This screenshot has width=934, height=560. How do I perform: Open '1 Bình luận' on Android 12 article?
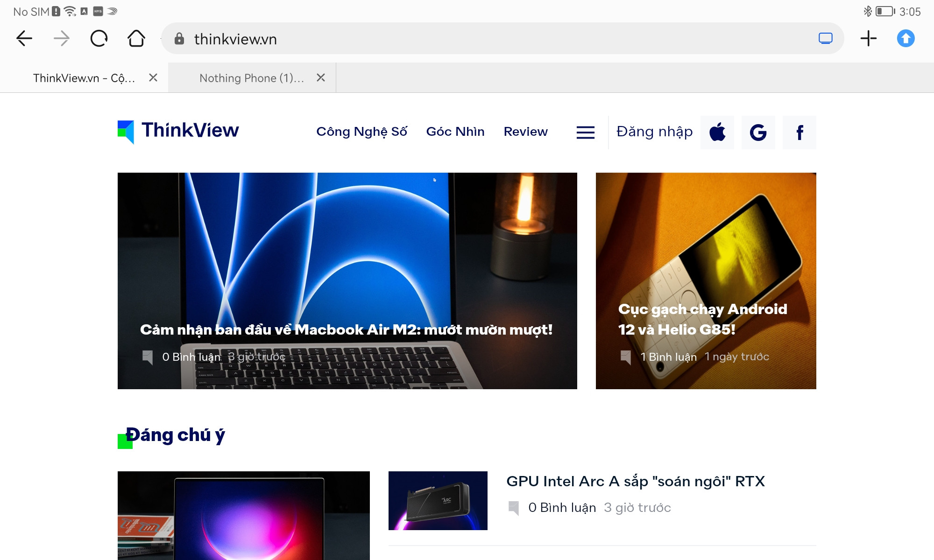pos(669,357)
